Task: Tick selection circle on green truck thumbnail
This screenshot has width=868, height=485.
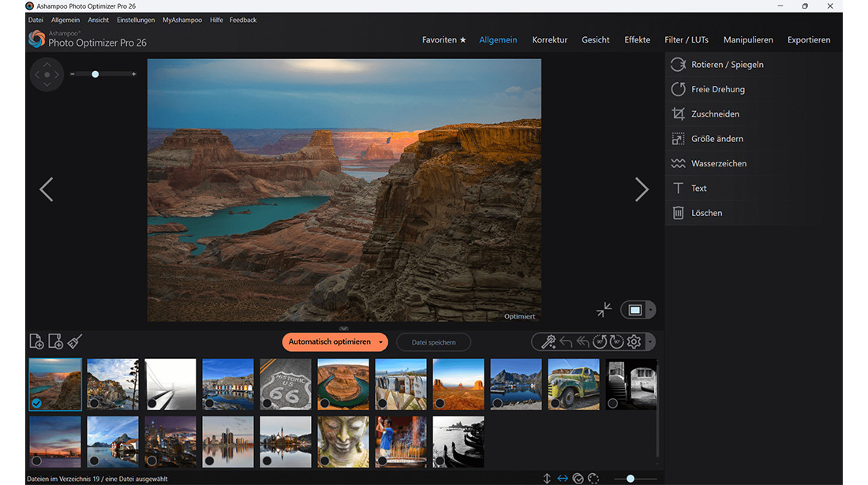Action: click(x=555, y=404)
